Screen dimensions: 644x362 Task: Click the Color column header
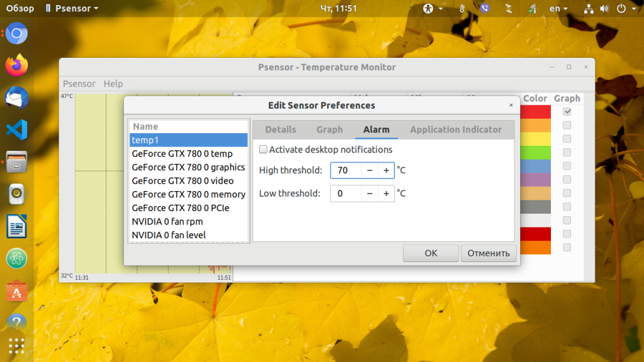coord(535,99)
